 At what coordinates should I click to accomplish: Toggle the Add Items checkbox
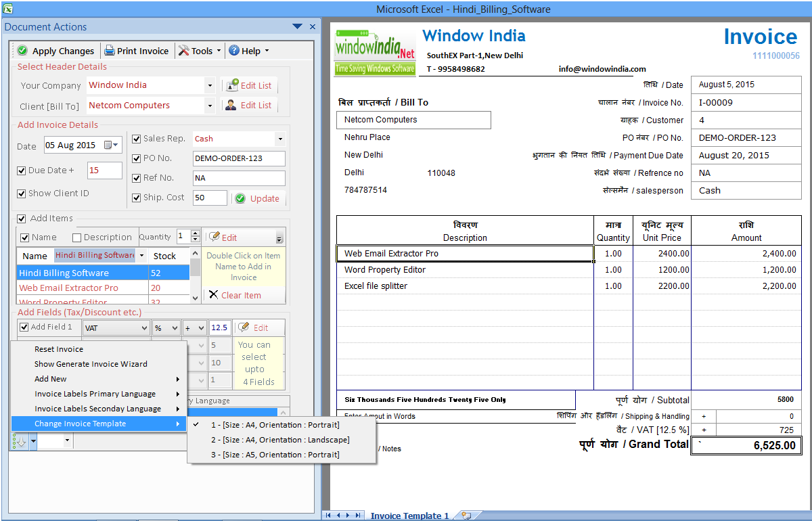coord(22,219)
